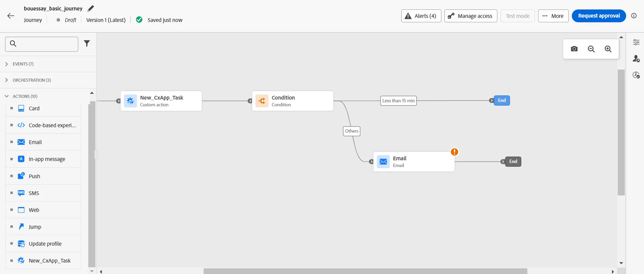Click the canvas vertical scrollbar
The width and height of the screenshot is (644, 274).
click(x=621, y=132)
